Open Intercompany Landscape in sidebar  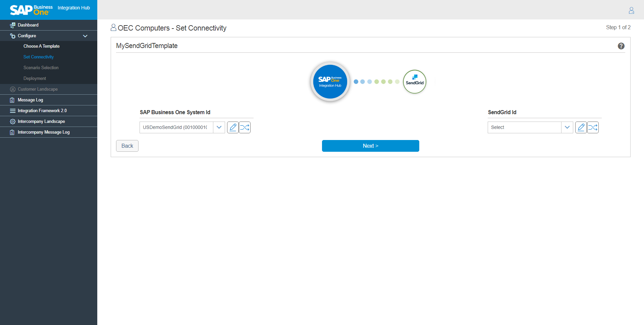coord(41,122)
